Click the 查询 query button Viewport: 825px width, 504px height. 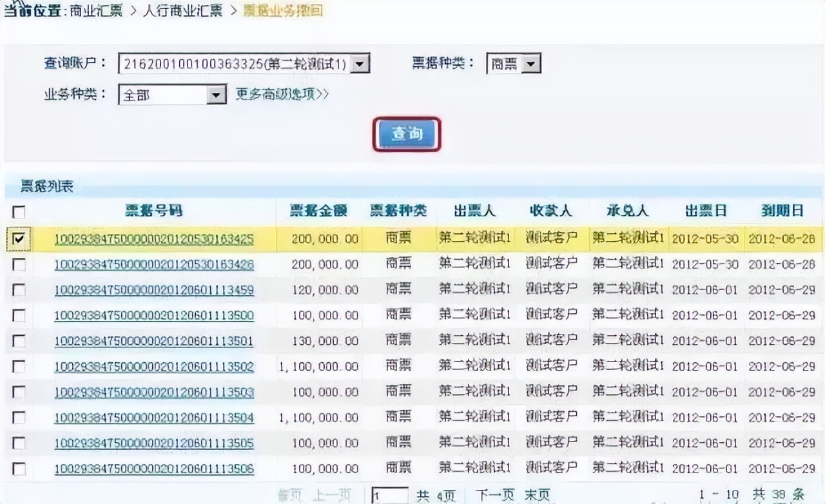point(407,133)
